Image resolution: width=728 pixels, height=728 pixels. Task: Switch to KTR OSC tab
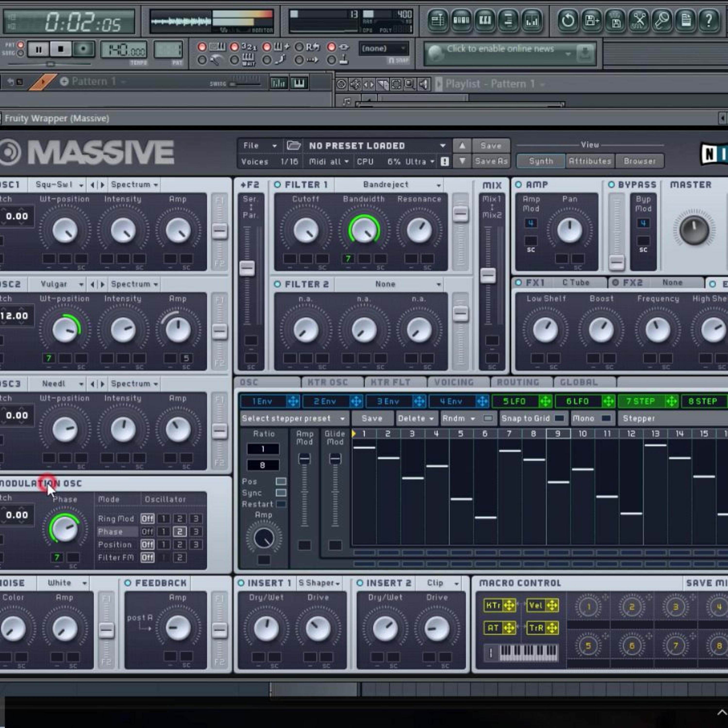point(327,382)
